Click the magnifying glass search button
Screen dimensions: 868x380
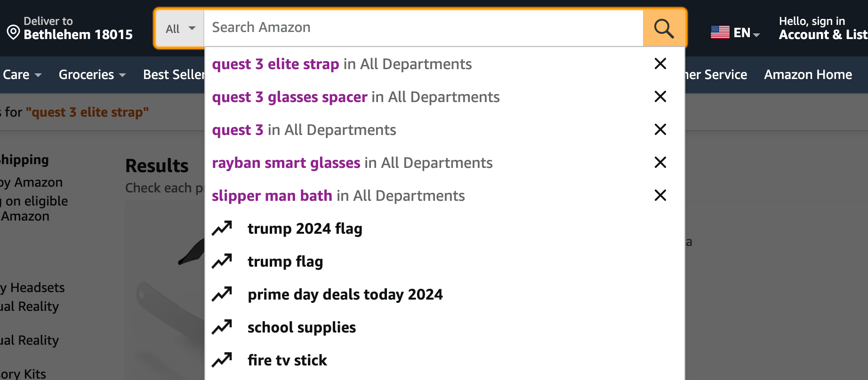click(x=664, y=28)
